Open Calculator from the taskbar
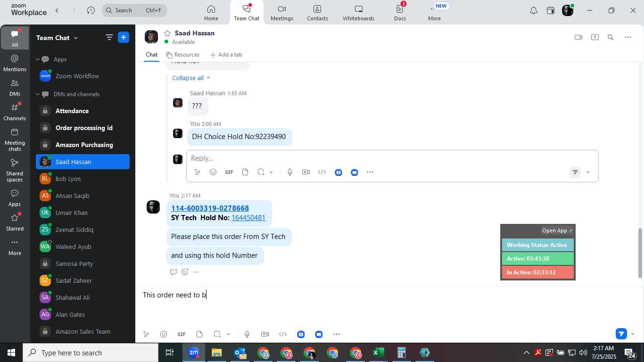Image resolution: width=644 pixels, height=362 pixels. 401,353
